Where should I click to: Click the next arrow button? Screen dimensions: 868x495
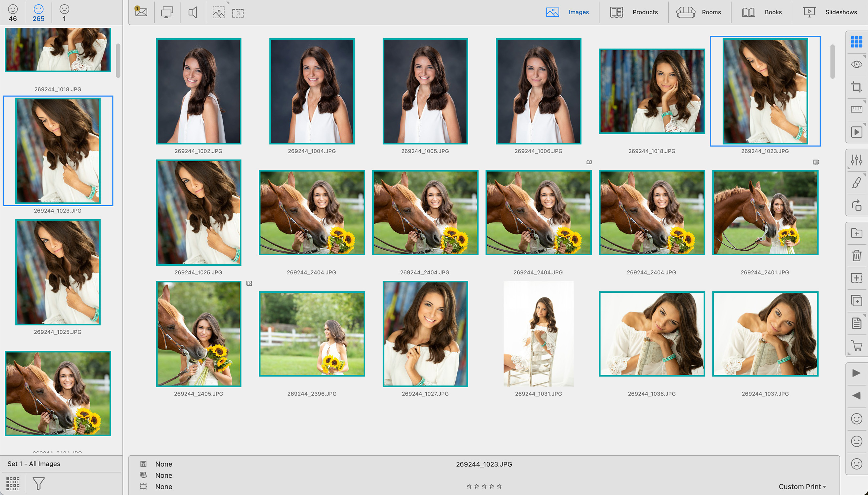point(856,373)
